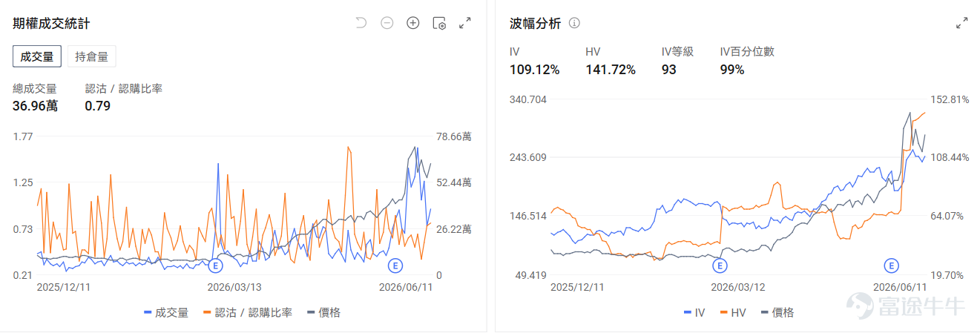This screenshot has width=980, height=333.
Task: Click the IV百分位數 value 99%
Action: coord(732,70)
